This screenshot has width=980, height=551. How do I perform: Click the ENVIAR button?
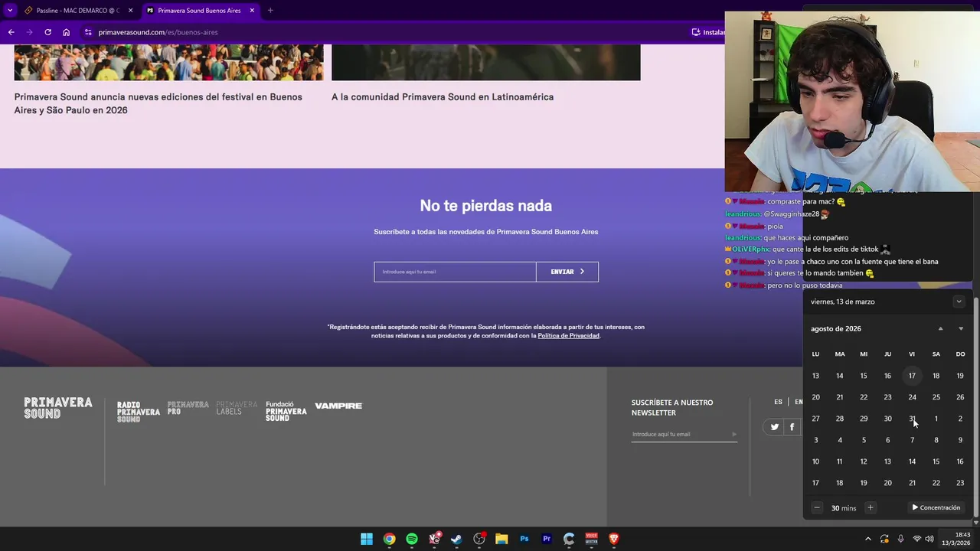point(567,272)
